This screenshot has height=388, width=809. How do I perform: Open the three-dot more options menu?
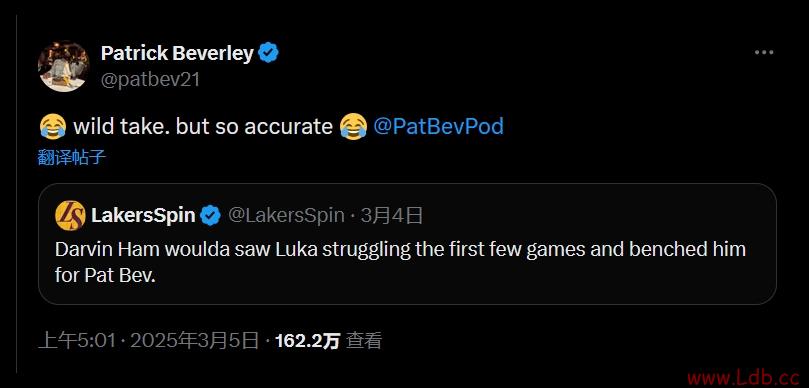tap(764, 52)
